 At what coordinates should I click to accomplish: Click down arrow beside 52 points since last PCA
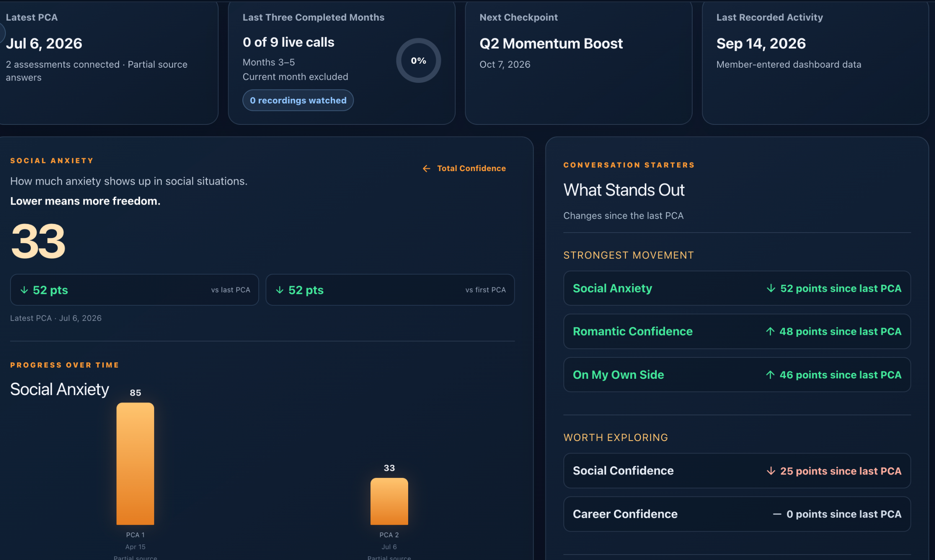771,288
